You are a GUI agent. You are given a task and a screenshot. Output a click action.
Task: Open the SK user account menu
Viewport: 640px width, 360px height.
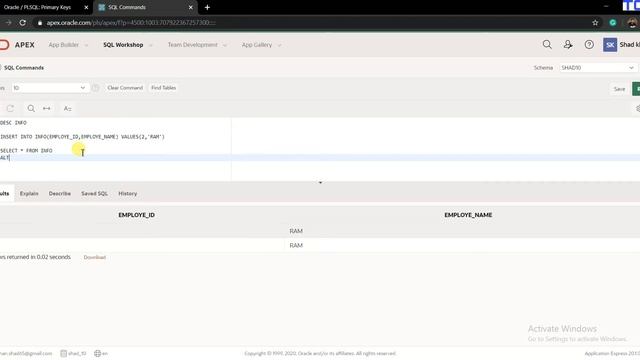click(x=621, y=44)
